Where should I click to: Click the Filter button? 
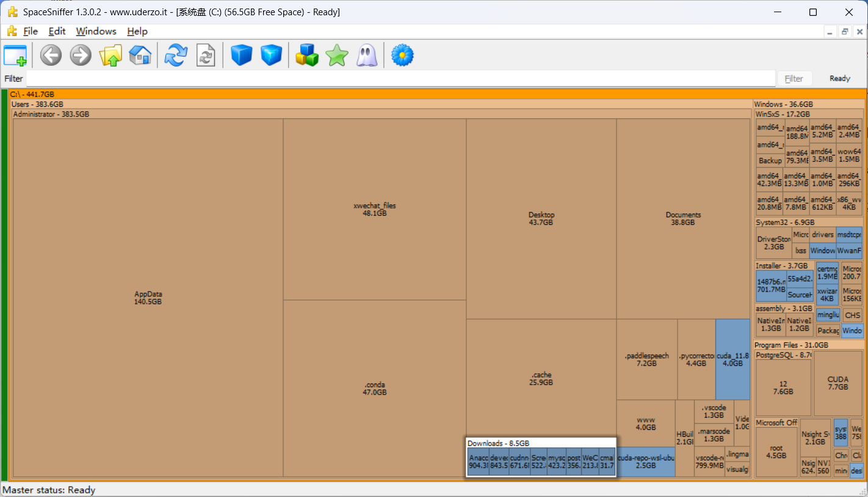coord(794,78)
